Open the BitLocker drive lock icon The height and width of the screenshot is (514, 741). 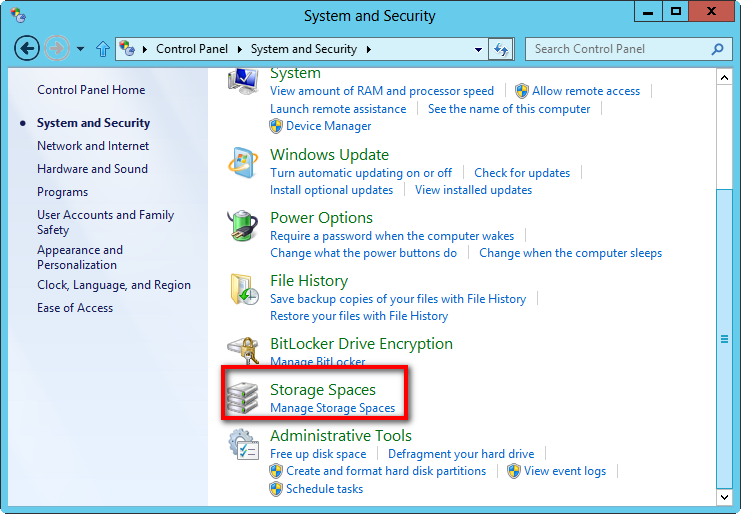pyautogui.click(x=243, y=350)
